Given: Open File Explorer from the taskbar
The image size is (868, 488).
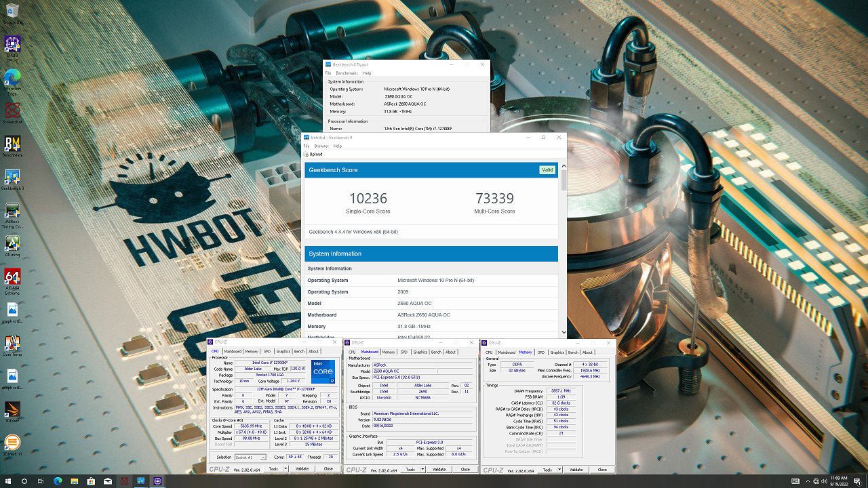Looking at the screenshot, I should pos(75,481).
